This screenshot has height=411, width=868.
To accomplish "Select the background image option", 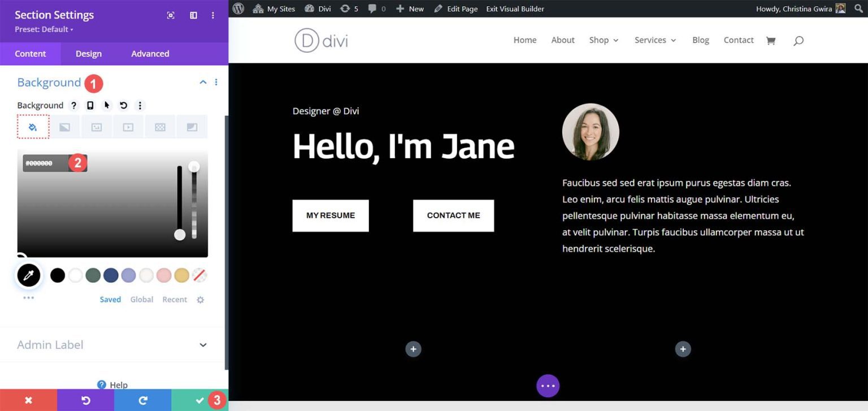I will point(96,127).
